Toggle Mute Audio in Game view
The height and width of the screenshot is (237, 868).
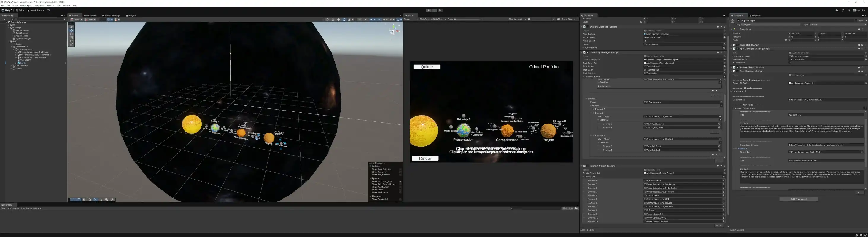click(554, 19)
